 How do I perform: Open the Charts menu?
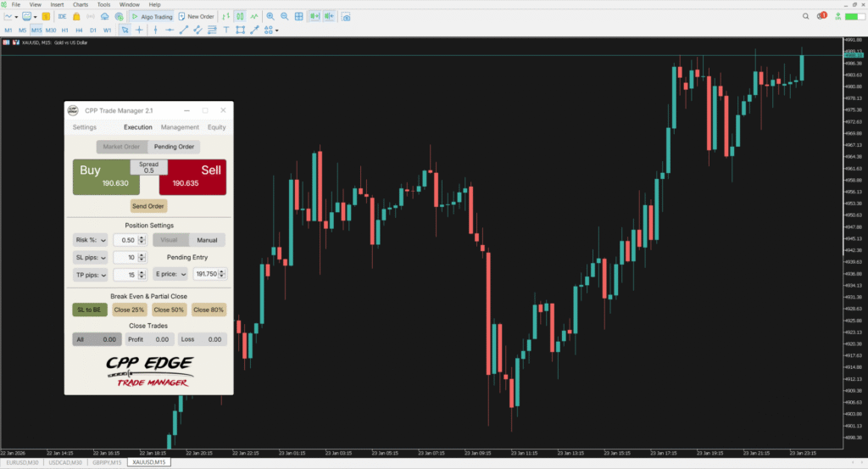click(x=81, y=4)
